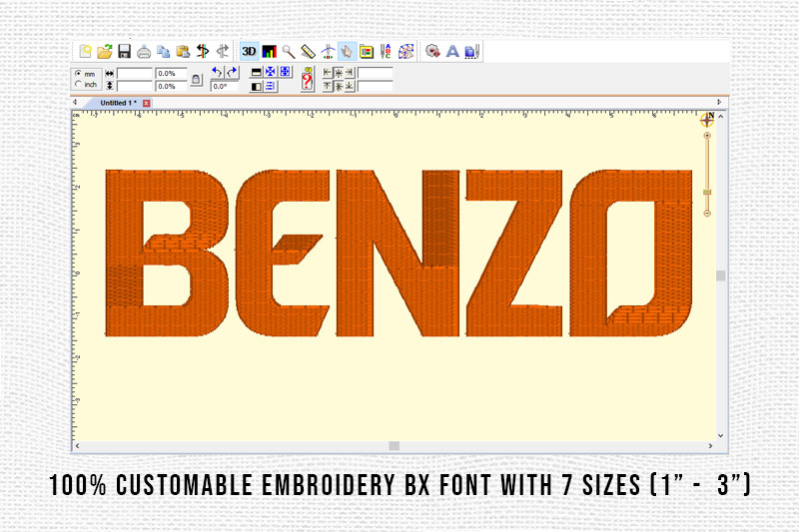799x532 pixels.
Task: Align objects to left edge icon
Action: (328, 73)
